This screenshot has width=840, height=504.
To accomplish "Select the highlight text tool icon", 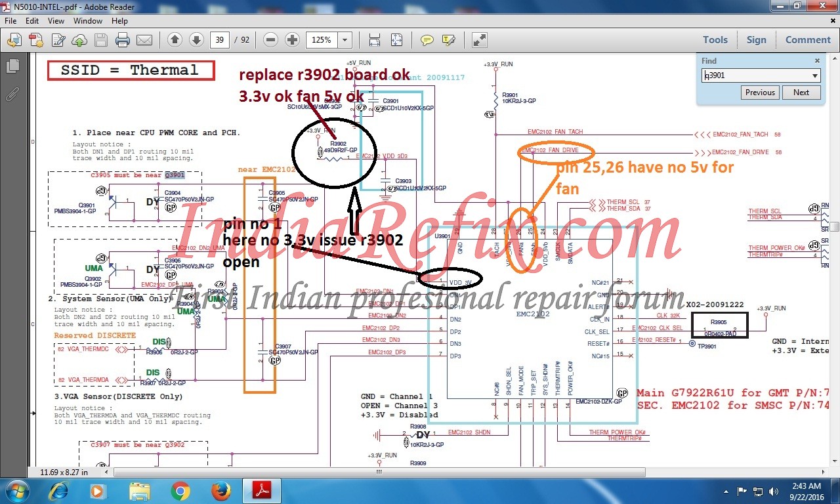I will coord(449,40).
